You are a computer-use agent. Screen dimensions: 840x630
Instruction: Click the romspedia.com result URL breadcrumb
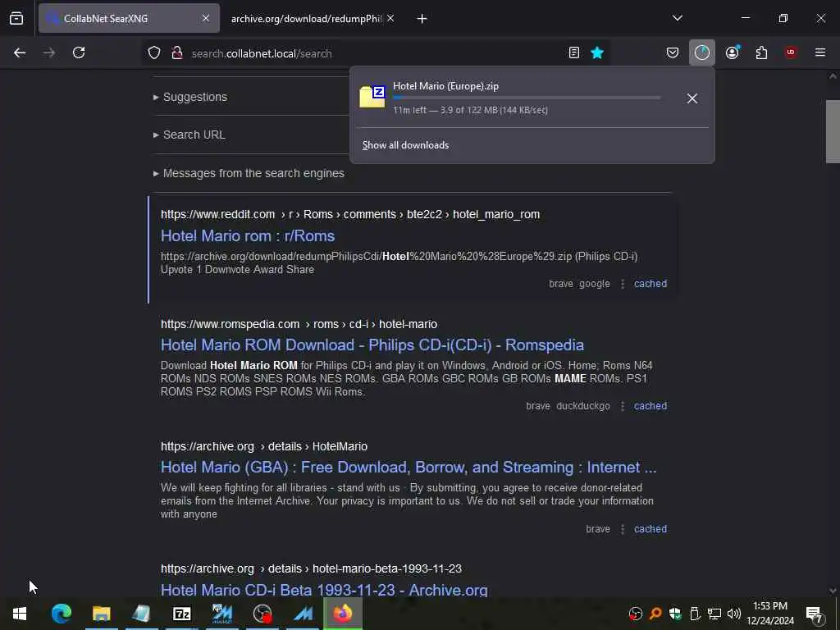pos(299,324)
